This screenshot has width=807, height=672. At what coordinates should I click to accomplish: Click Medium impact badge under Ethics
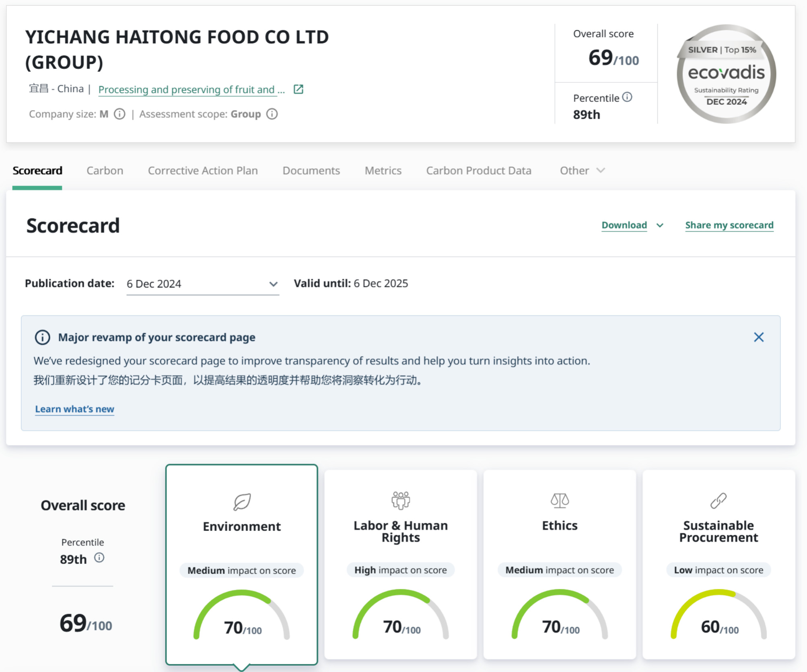pyautogui.click(x=560, y=570)
